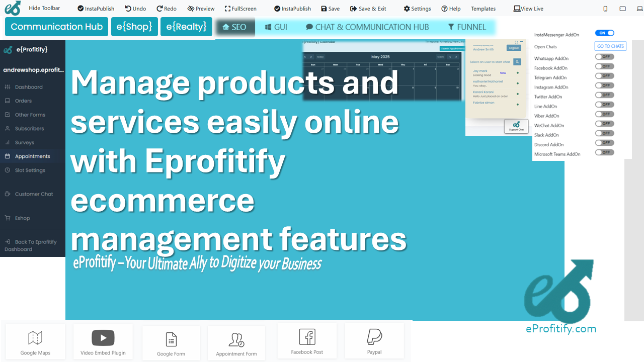Click GO TO CHATS button

click(610, 46)
